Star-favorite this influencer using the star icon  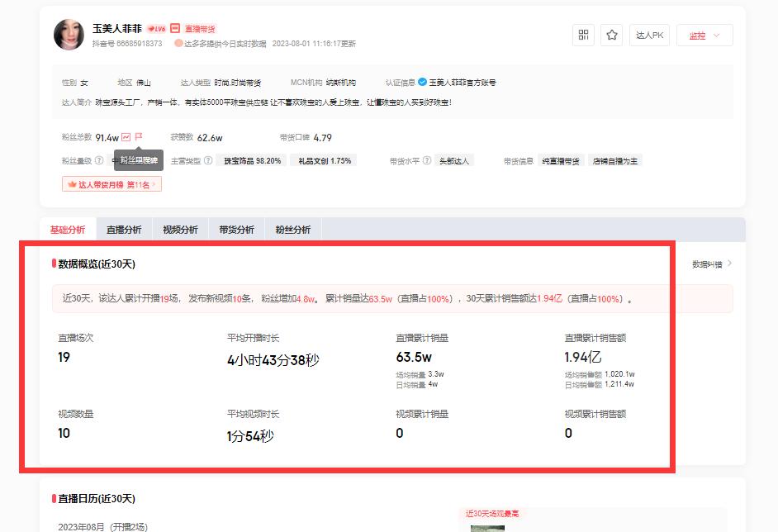tap(611, 36)
